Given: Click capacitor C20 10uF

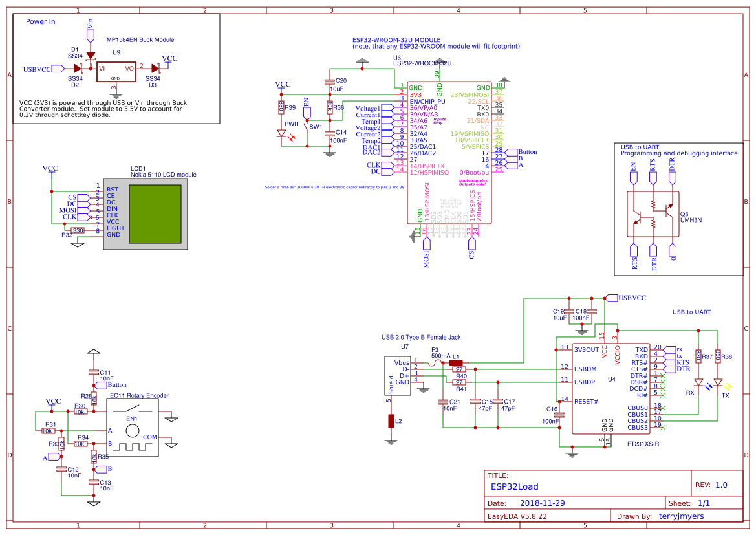Looking at the screenshot, I should [329, 83].
